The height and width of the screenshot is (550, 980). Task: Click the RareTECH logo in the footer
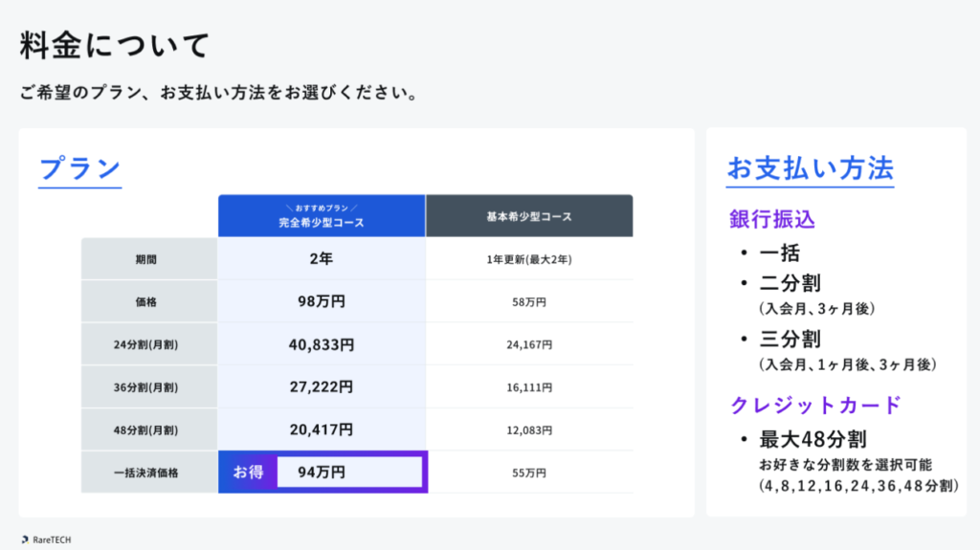(46, 539)
